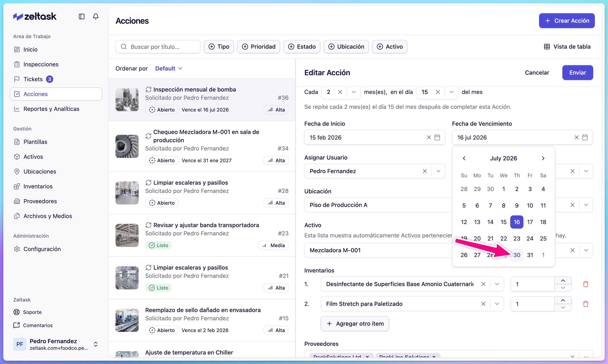Focus the Buscar por título search field
Viewport: 608px width, 364px height.
click(158, 47)
